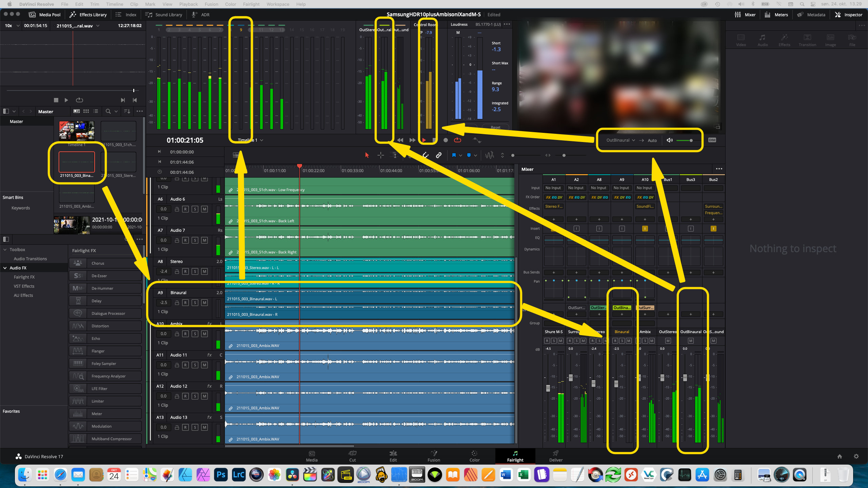
Task: Click the red timeline play button
Action: click(424, 140)
